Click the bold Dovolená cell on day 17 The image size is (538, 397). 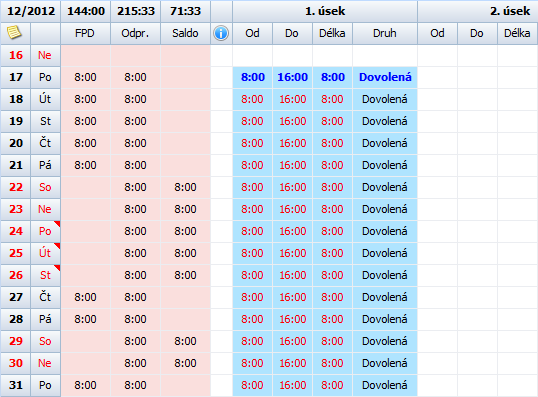tap(385, 77)
